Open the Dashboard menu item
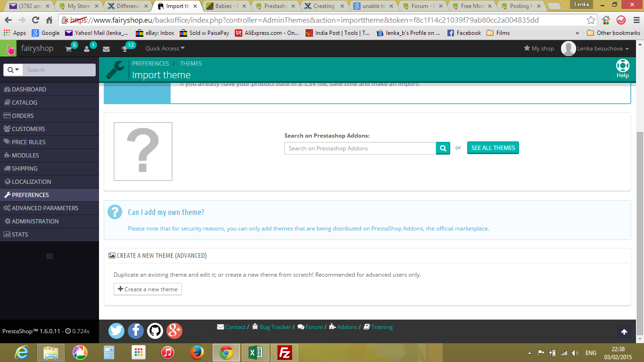Viewport: 644px width, 362px height. (x=50, y=89)
